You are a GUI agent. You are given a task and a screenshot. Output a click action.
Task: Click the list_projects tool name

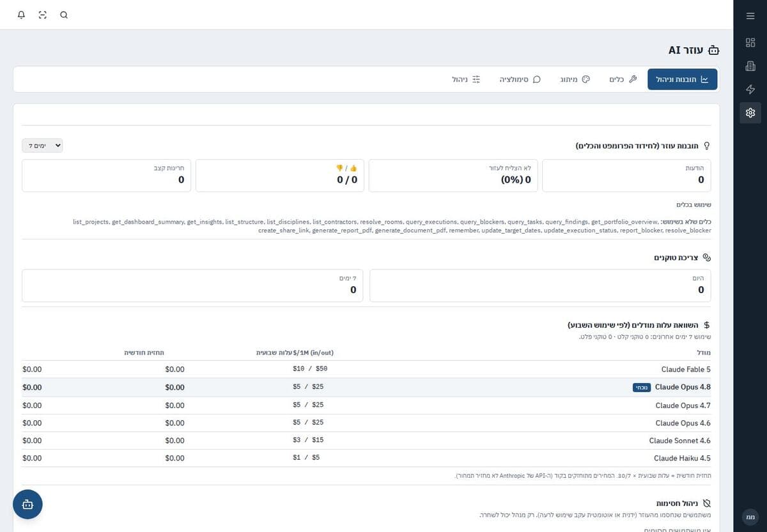coord(90,222)
